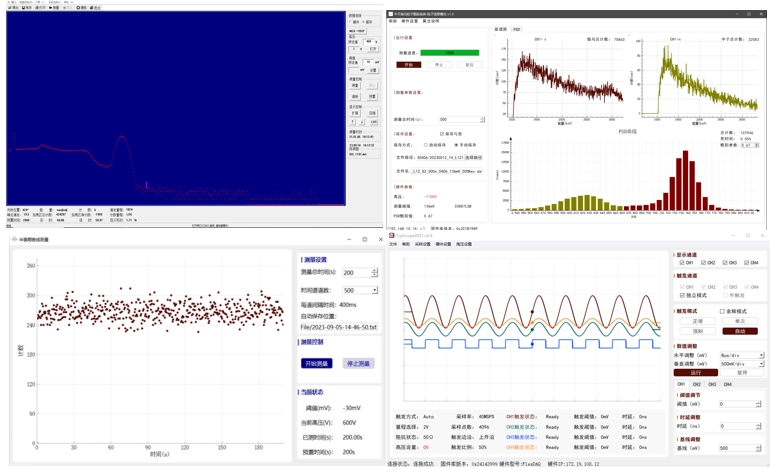Image resolution: width=771 pixels, height=470 pixels.
Task: Open the 水平调整 time-per-division dropdown
Action: [741, 355]
